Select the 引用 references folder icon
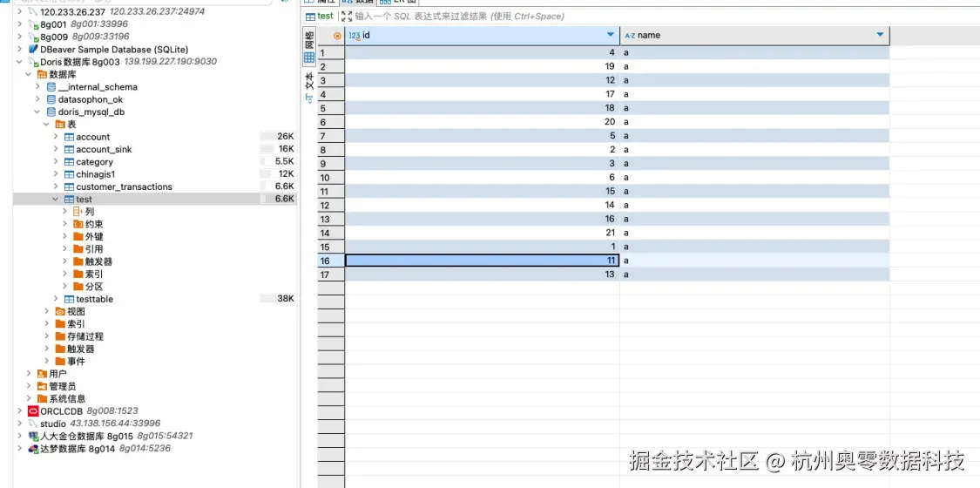This screenshot has height=488, width=980. [78, 249]
